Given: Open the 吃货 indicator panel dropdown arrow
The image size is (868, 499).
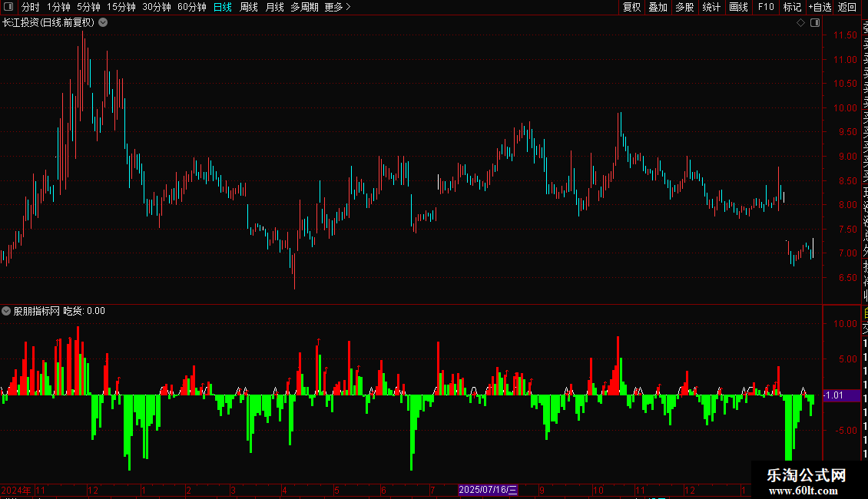Looking at the screenshot, I should point(6,311).
